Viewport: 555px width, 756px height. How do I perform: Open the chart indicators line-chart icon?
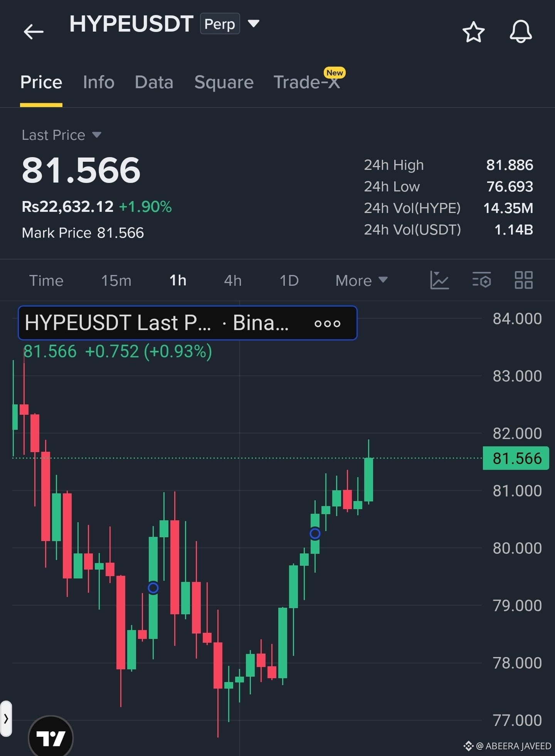(439, 280)
